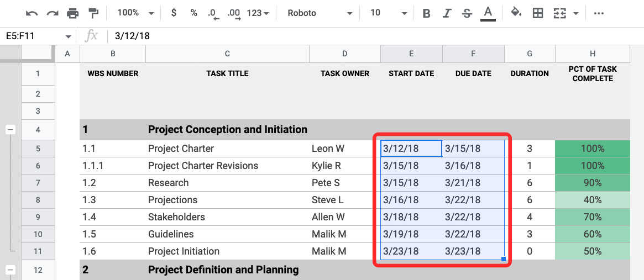Screen dimensions: 644x280
Task: Click the 40% completion cell
Action: [x=592, y=200]
